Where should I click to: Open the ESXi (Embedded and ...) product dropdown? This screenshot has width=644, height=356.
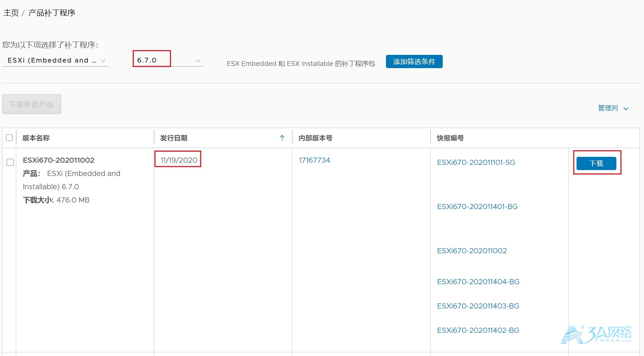(x=55, y=60)
